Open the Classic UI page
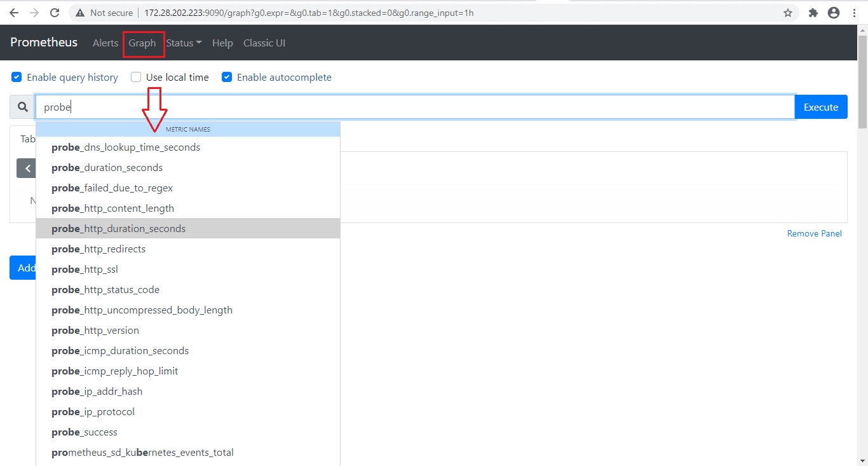 [264, 43]
